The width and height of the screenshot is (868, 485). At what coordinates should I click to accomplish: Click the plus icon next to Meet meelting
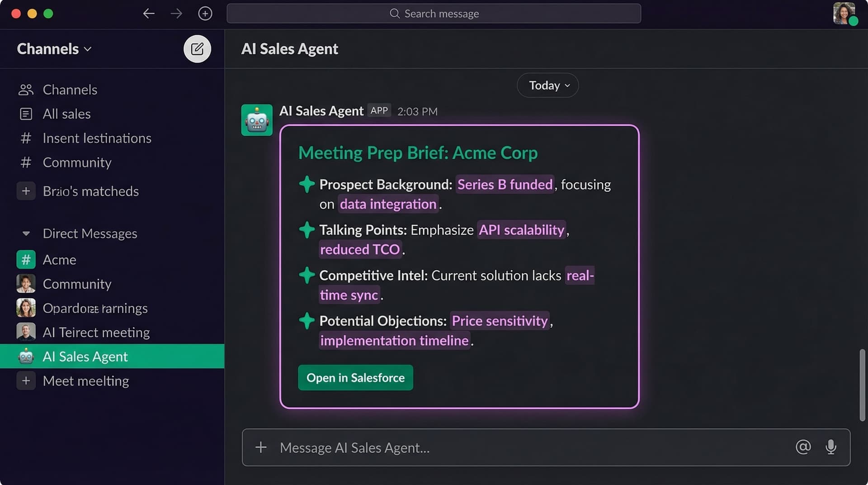[26, 380]
